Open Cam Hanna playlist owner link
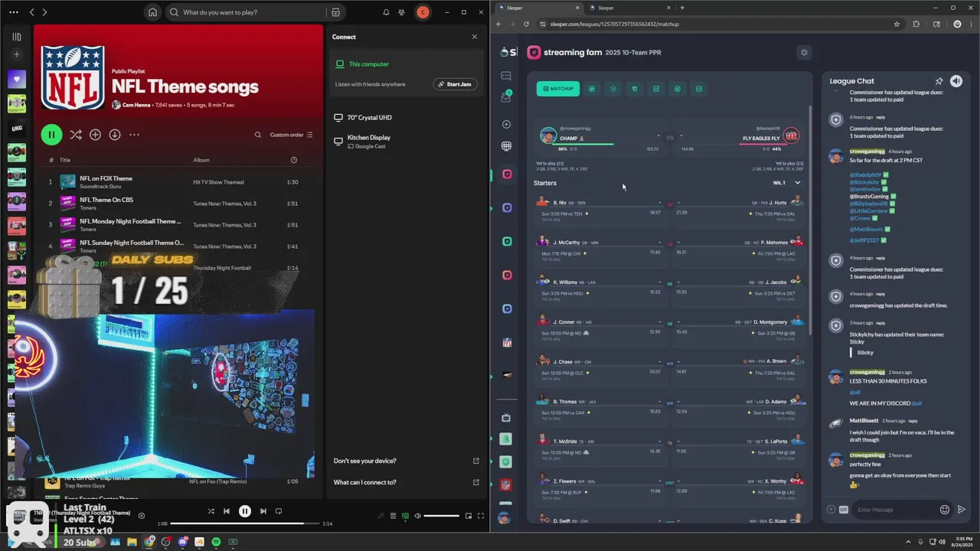980x551 pixels. coord(136,104)
